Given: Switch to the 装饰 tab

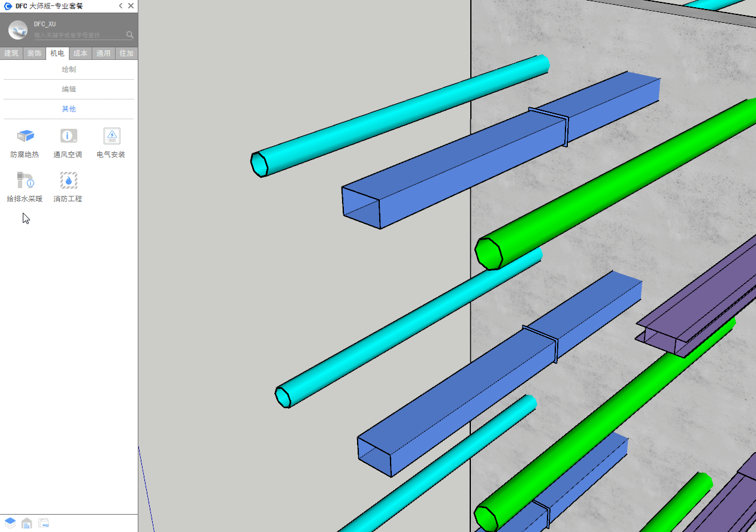Looking at the screenshot, I should [34, 53].
